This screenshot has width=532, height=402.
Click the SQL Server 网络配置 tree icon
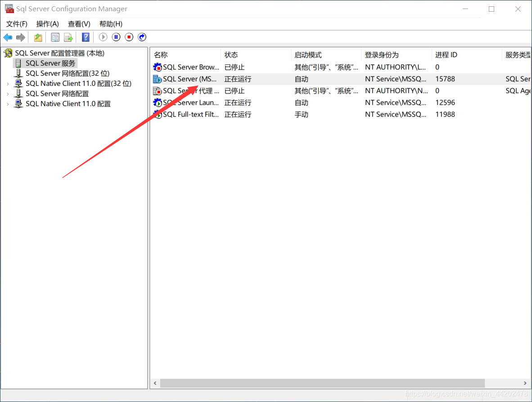pyautogui.click(x=18, y=94)
